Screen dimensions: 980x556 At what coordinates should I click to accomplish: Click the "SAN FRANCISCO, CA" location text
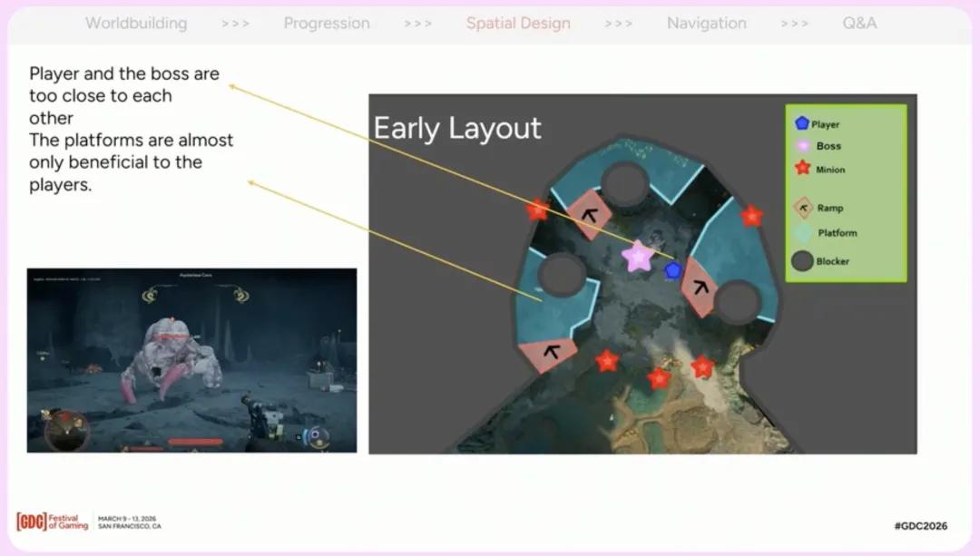130,527
